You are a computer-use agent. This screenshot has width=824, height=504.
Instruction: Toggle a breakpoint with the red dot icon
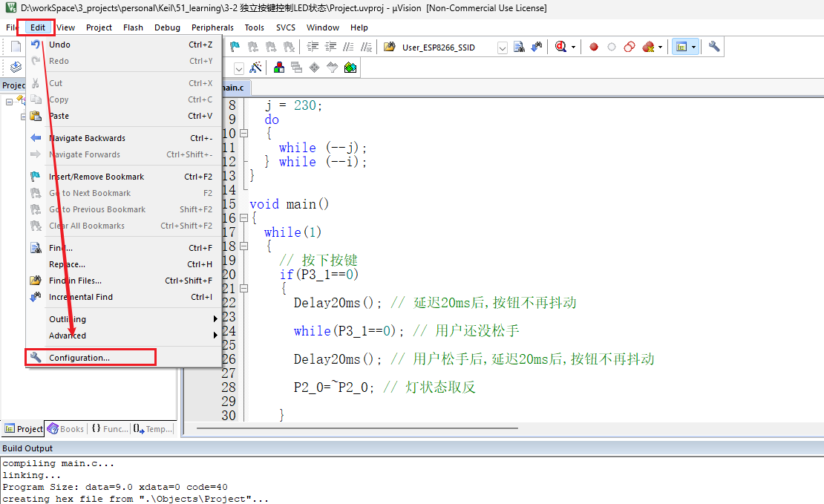click(594, 46)
